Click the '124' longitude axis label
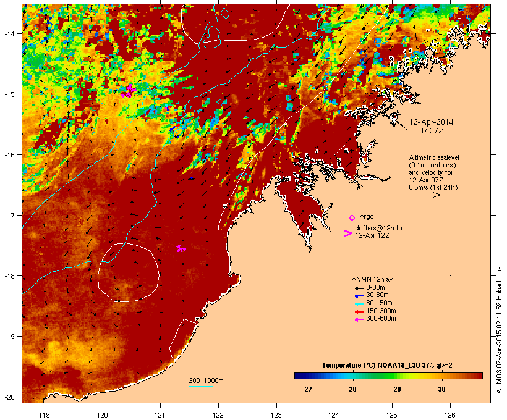This screenshot has width=507, height=420. coord(334,415)
